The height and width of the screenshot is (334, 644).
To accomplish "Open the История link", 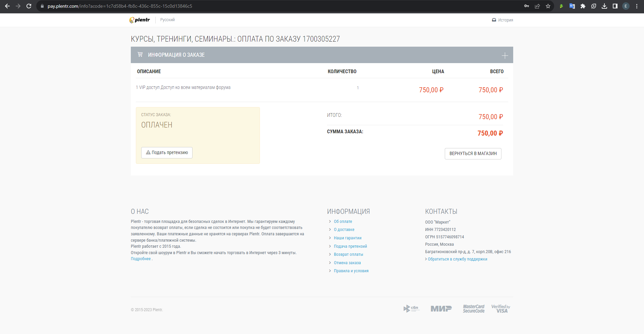I will click(502, 20).
